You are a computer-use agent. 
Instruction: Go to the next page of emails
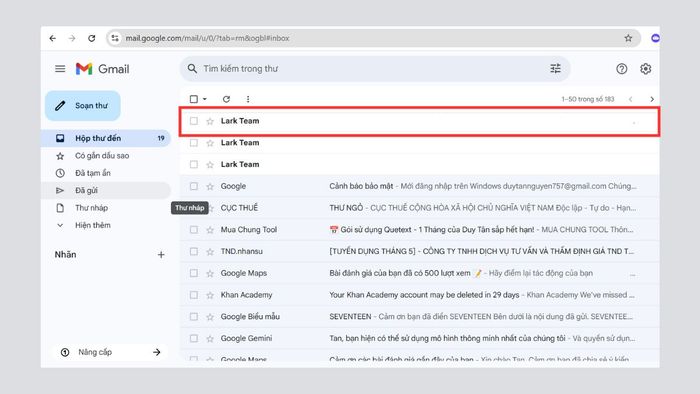pos(652,99)
